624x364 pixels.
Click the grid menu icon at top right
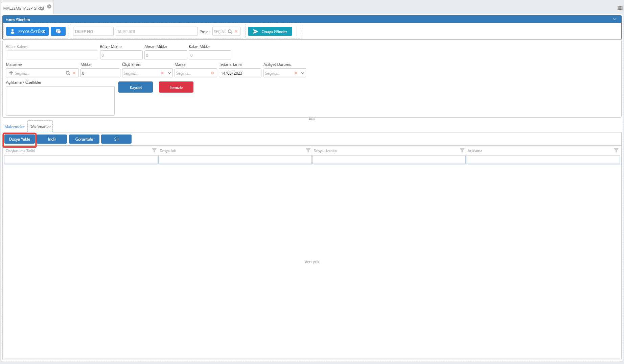point(620,8)
